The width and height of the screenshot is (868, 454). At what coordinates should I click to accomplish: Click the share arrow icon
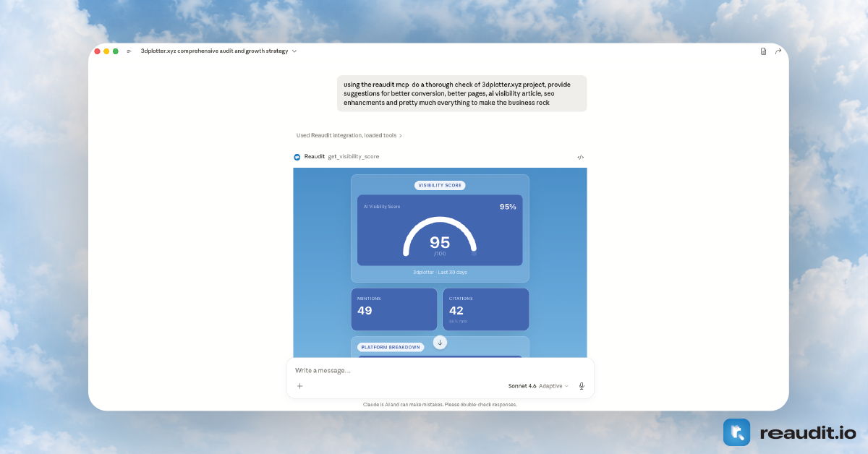(x=778, y=51)
